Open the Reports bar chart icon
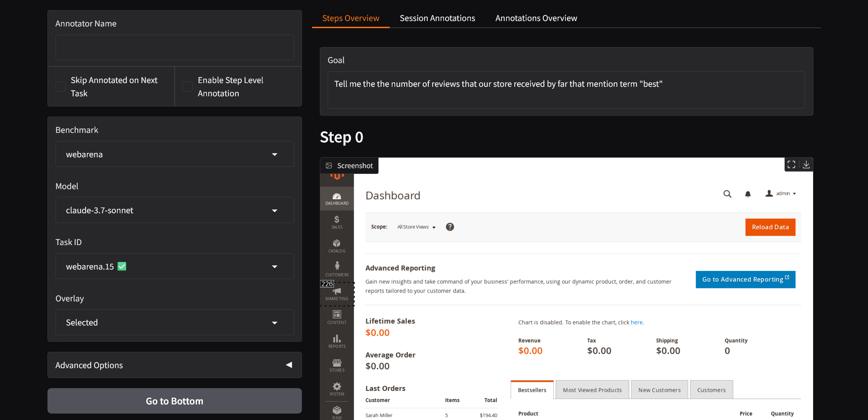This screenshot has width=868, height=420. point(337,341)
